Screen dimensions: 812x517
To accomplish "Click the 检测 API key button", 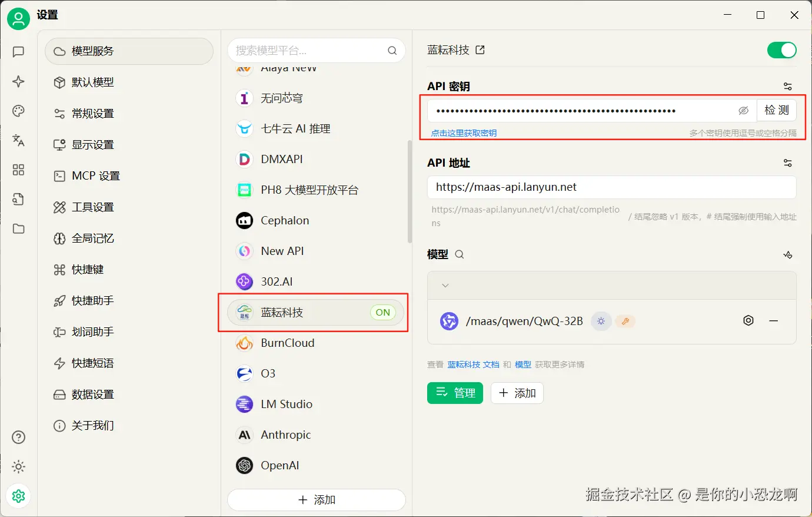I will 777,110.
